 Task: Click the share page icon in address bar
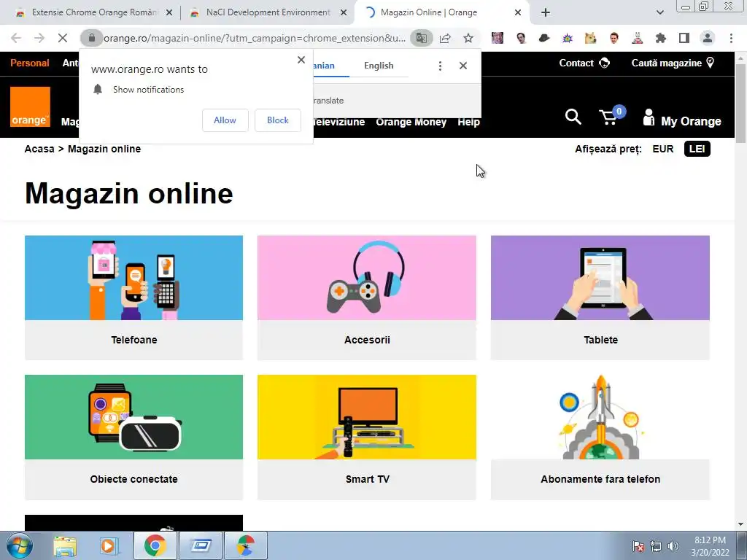point(445,38)
